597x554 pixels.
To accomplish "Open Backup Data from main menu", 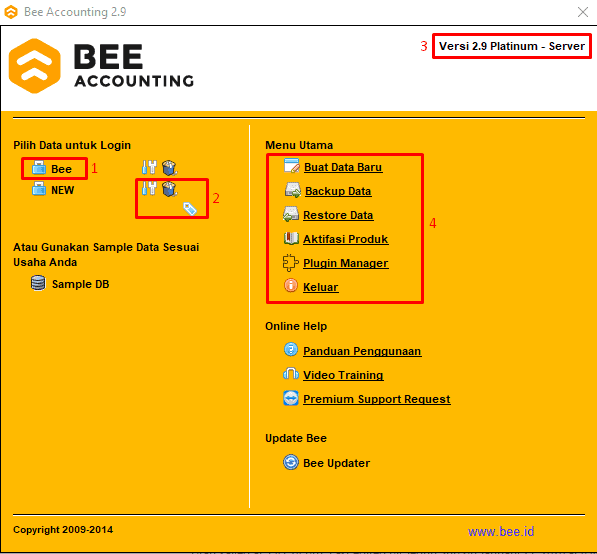I will [338, 191].
